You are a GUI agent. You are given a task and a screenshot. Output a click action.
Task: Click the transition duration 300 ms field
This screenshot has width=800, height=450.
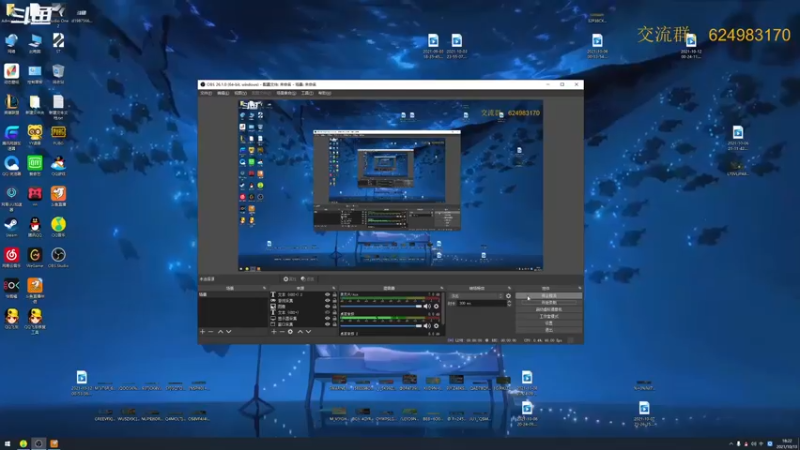coord(482,303)
